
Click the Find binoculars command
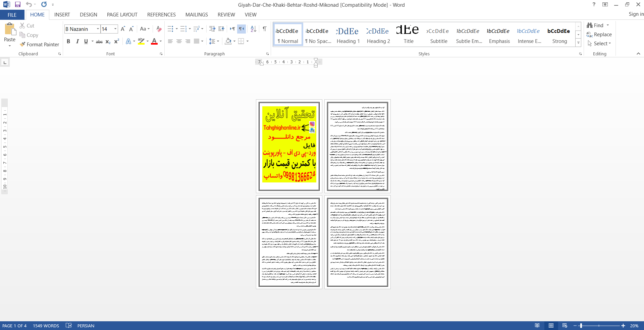click(595, 25)
